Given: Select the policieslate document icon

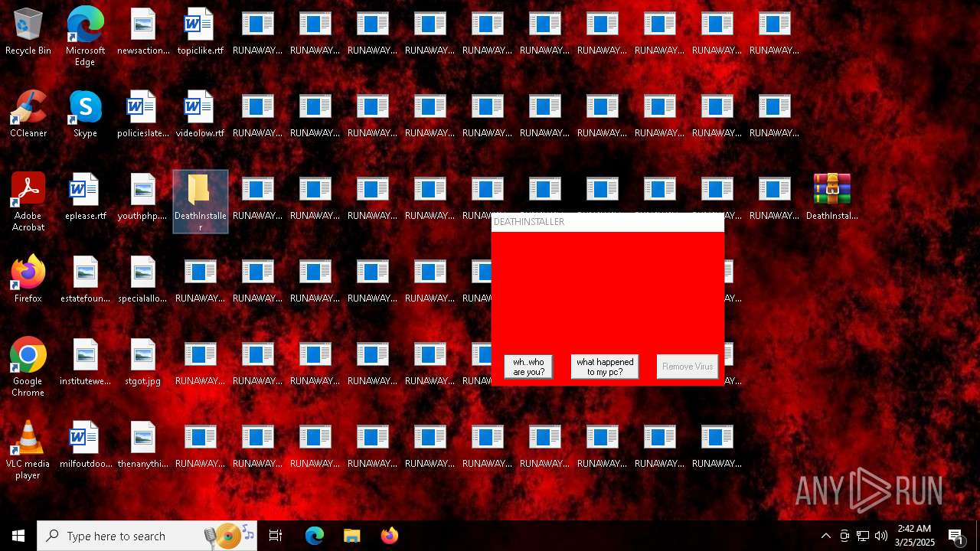Looking at the screenshot, I should pos(143,115).
